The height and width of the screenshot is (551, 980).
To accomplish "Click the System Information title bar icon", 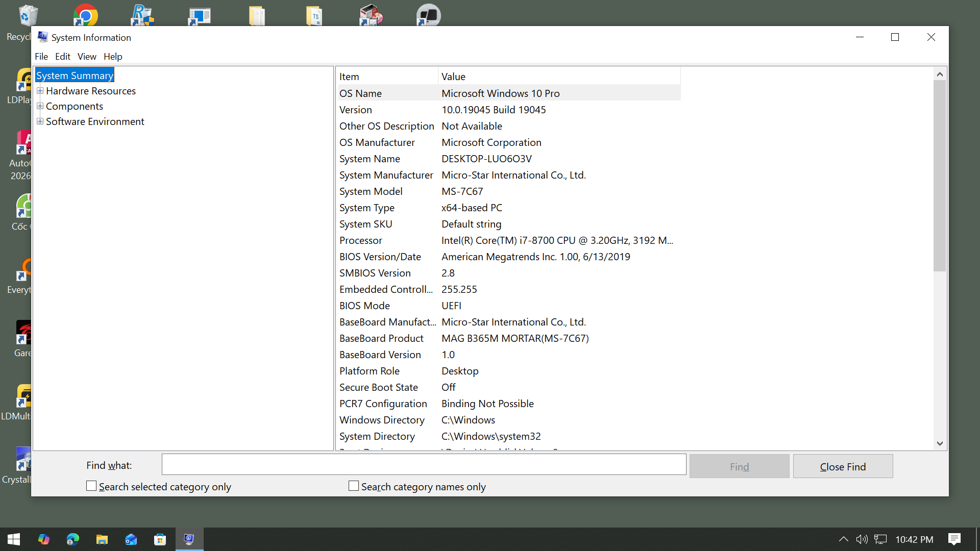I will point(43,37).
